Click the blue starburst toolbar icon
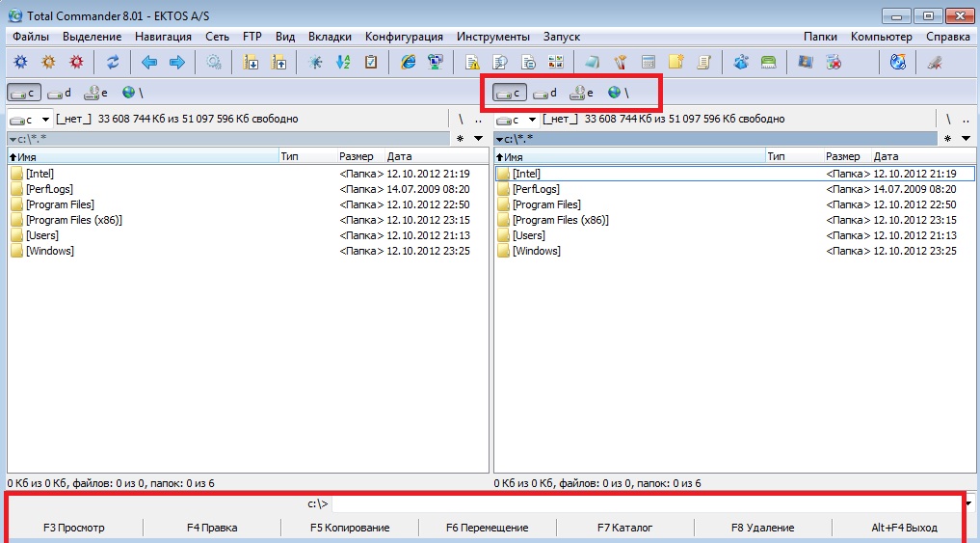 pos(316,62)
